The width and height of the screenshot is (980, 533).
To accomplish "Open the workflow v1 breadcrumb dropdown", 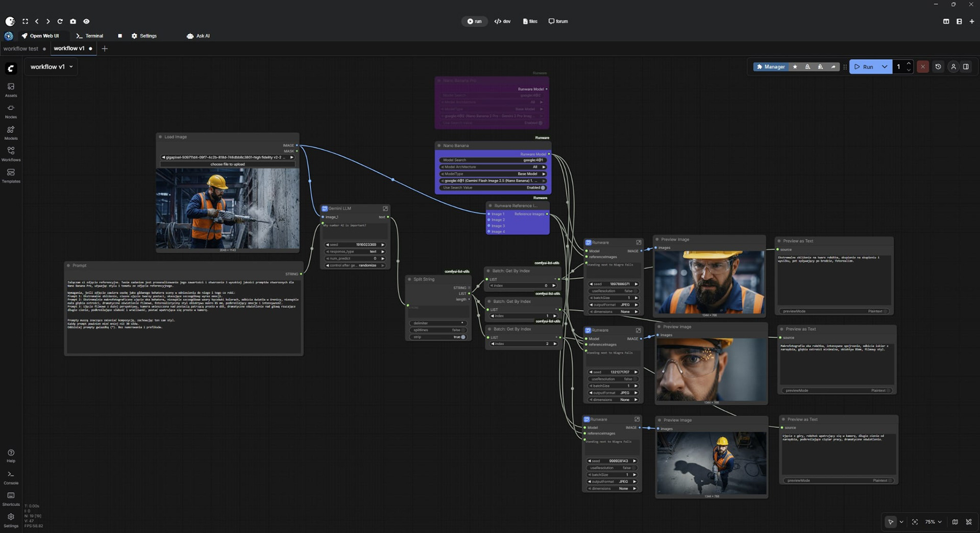I will (52, 67).
